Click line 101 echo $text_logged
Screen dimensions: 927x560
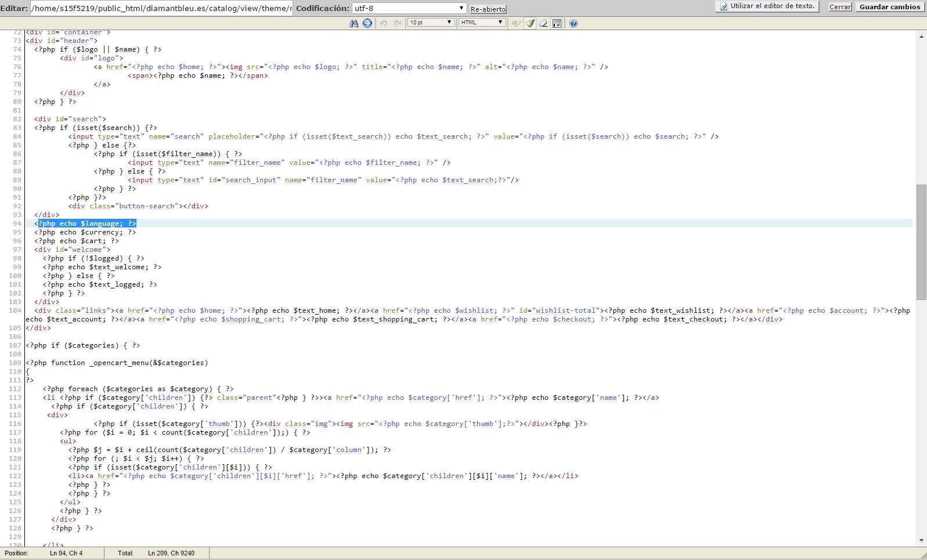100,284
